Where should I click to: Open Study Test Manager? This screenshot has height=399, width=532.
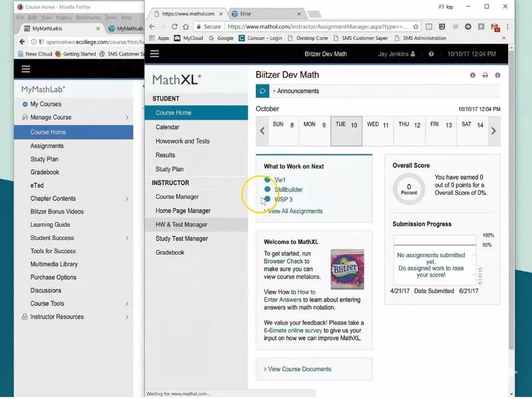(196, 239)
